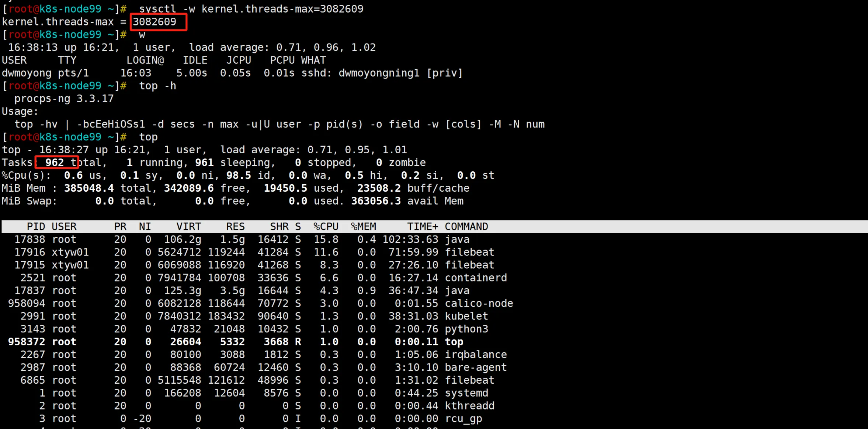Select the irqbalance process row
Image resolution: width=868 pixels, height=429 pixels.
(476, 355)
